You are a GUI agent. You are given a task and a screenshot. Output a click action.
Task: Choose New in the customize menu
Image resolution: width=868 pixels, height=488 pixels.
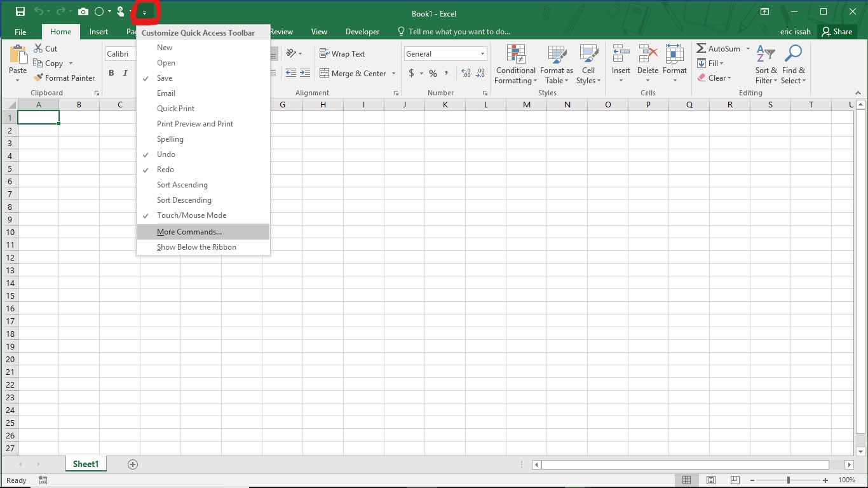click(203, 48)
